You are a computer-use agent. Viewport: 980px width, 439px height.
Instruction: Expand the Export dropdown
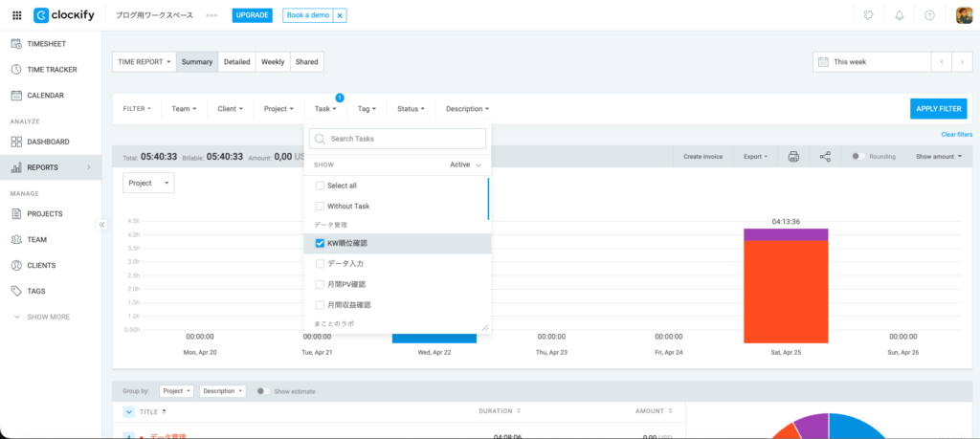pyautogui.click(x=755, y=156)
